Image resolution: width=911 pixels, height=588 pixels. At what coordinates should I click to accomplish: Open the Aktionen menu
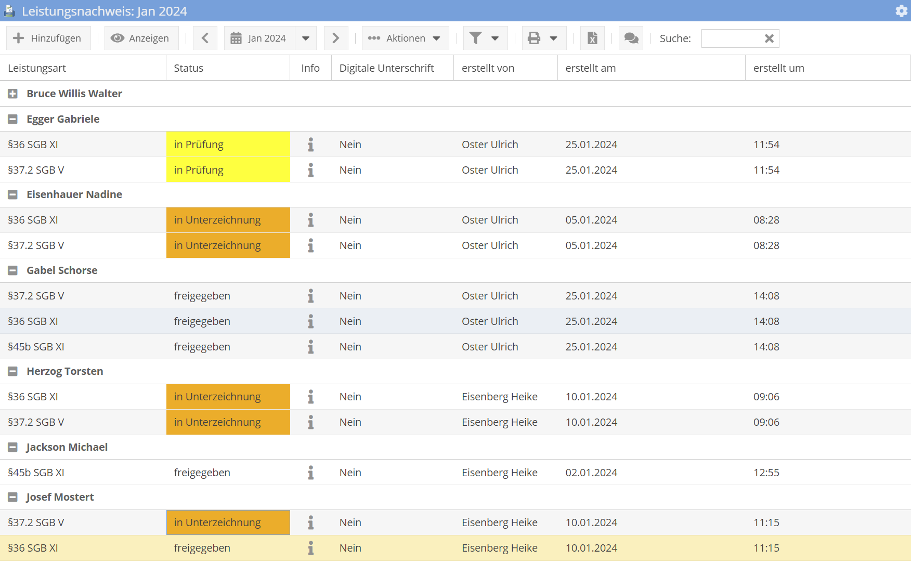click(x=405, y=38)
